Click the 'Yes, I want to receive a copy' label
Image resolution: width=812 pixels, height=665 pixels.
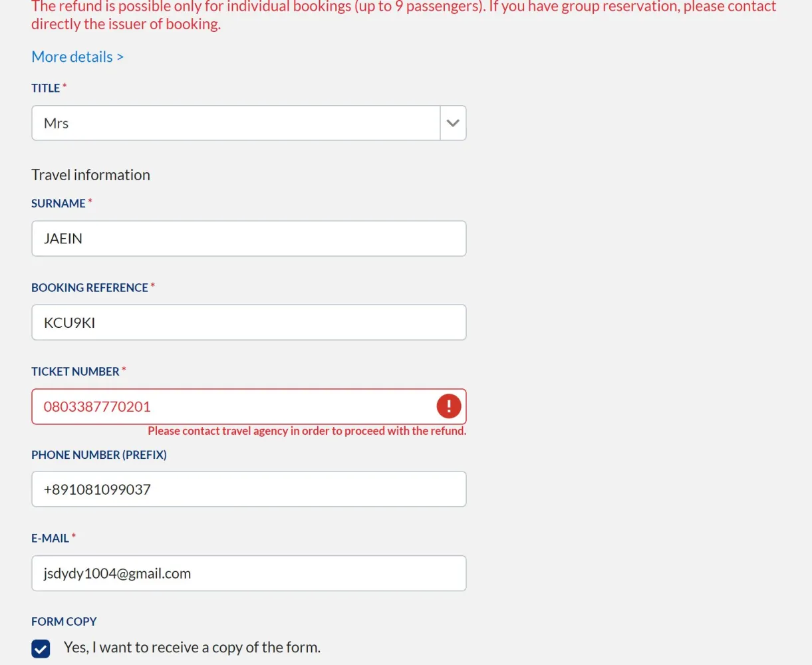click(x=192, y=648)
